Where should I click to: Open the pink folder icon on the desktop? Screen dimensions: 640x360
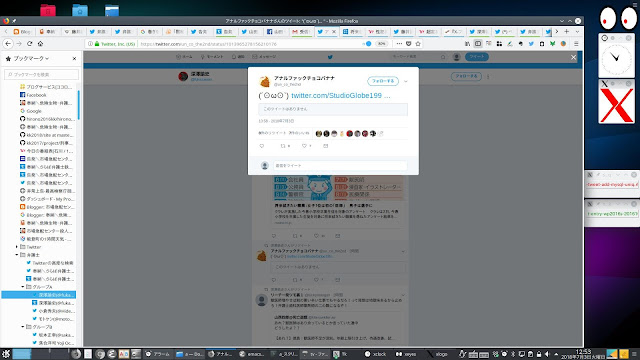[x=48, y=10]
